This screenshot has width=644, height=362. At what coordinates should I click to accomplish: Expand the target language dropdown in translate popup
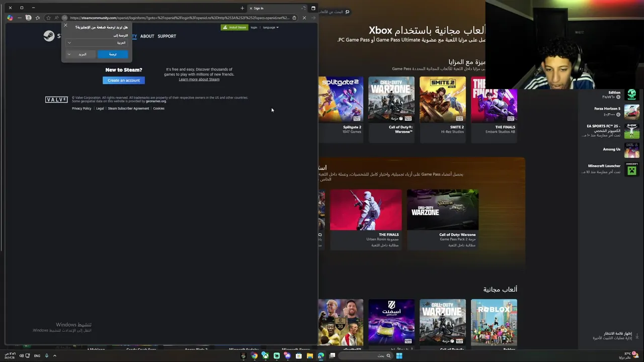tap(96, 43)
